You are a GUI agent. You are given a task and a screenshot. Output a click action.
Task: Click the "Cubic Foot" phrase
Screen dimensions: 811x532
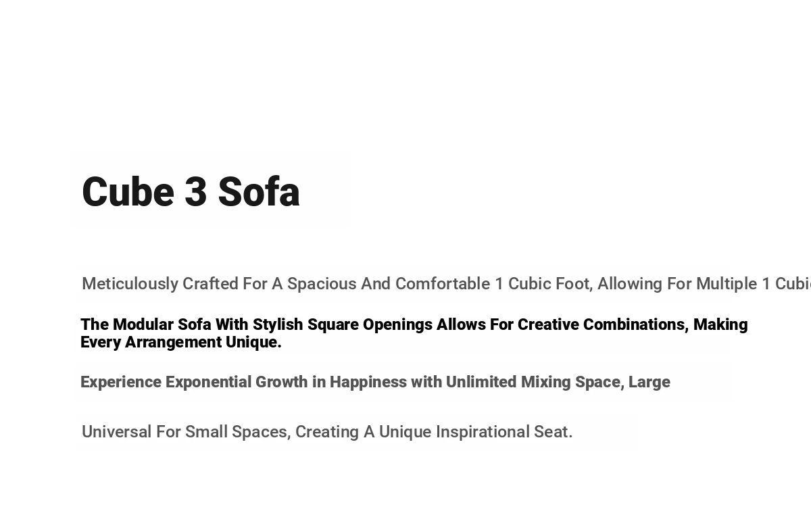pyautogui.click(x=550, y=284)
